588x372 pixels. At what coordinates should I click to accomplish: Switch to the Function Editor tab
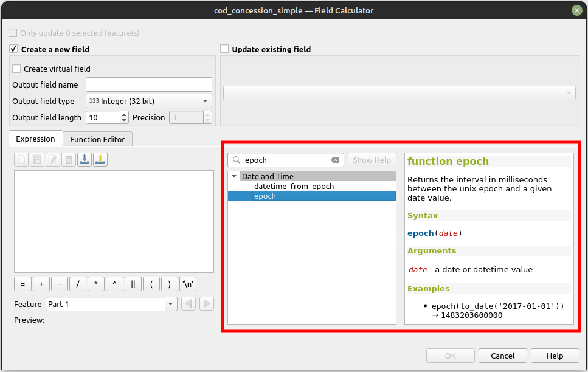(97, 139)
